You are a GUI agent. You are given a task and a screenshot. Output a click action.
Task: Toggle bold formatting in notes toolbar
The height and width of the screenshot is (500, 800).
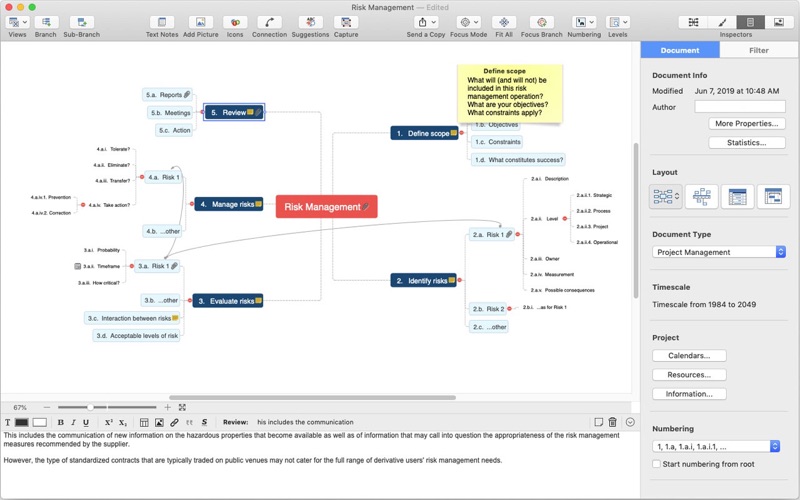(61, 422)
